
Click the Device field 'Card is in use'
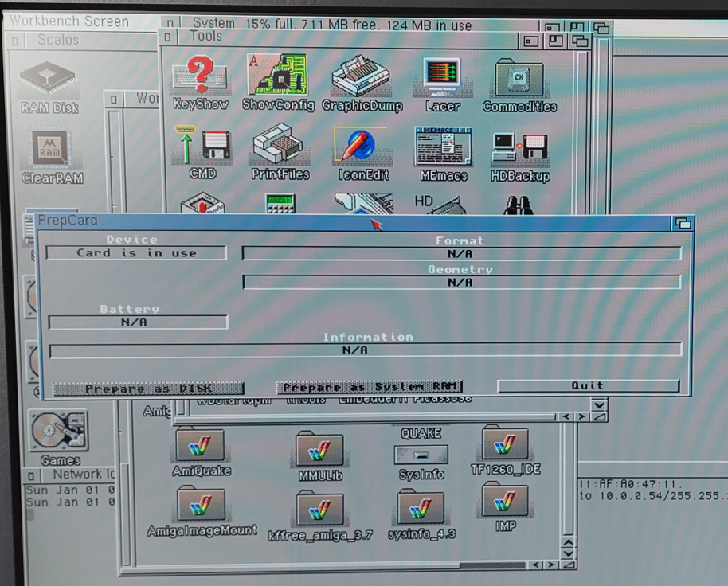pos(136,253)
